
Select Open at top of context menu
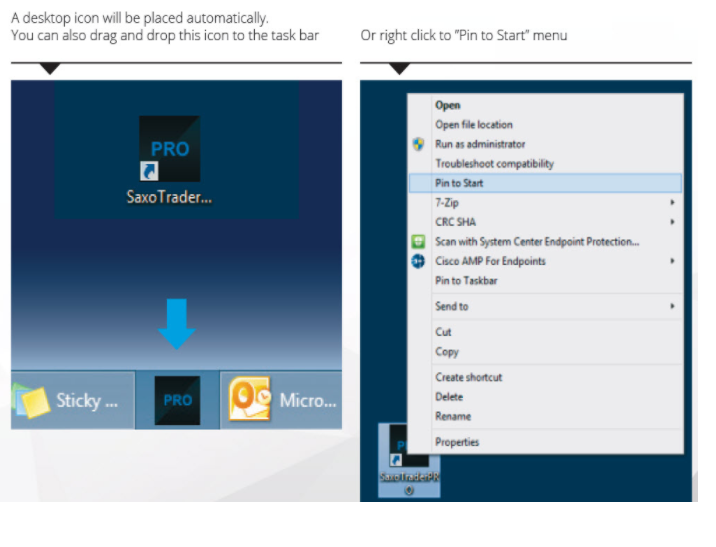pyautogui.click(x=447, y=105)
